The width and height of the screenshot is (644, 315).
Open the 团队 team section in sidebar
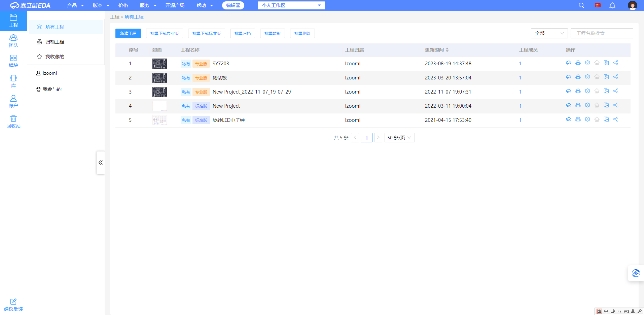point(13,41)
